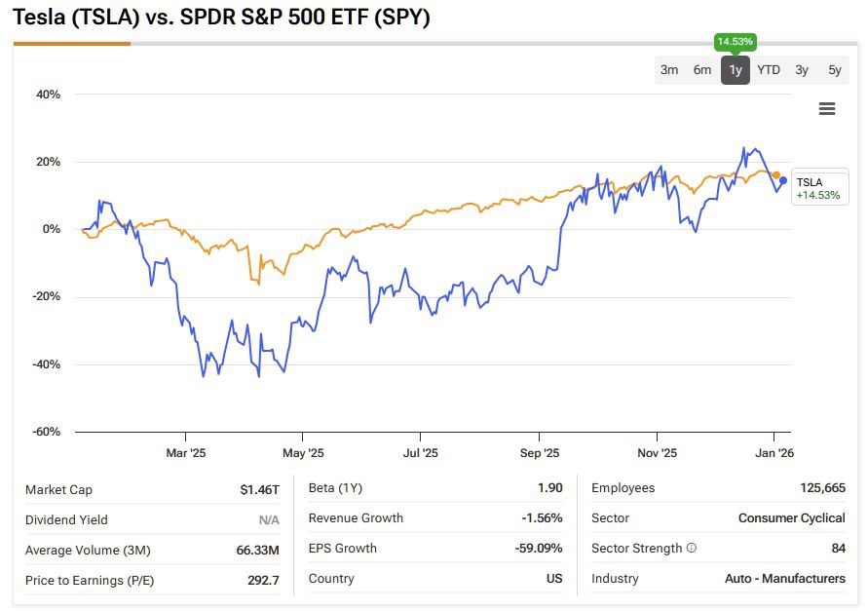Click the Consumer Cyclical sector value
The height and width of the screenshot is (611, 868).
(791, 518)
